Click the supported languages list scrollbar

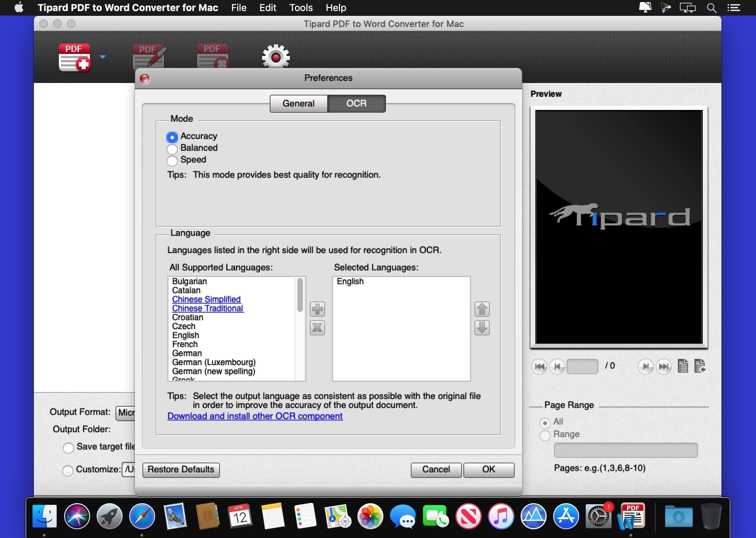coord(300,295)
